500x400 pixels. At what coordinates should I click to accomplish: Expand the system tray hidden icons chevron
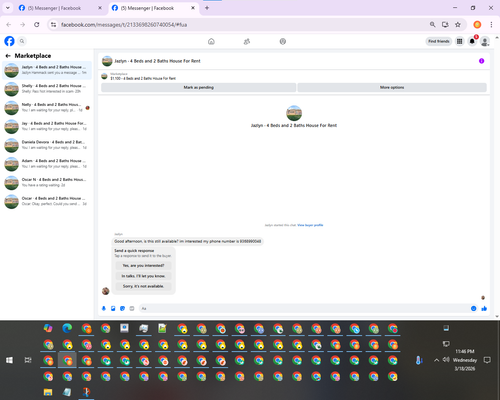coord(436,360)
